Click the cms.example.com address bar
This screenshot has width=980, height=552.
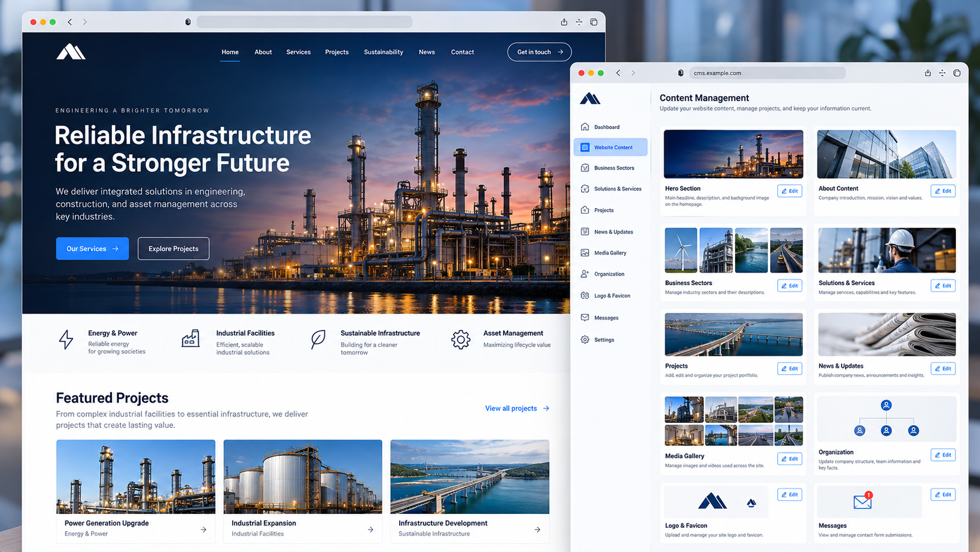(x=767, y=73)
